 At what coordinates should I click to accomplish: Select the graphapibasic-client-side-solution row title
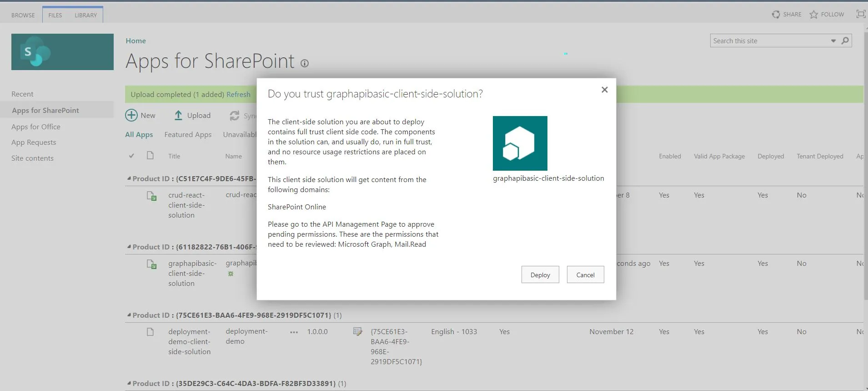(x=192, y=273)
